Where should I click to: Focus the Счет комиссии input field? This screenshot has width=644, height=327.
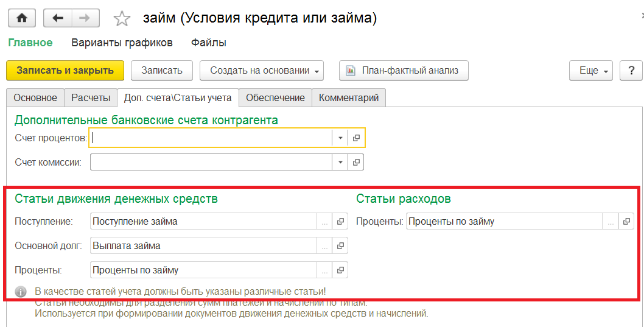[x=211, y=162]
